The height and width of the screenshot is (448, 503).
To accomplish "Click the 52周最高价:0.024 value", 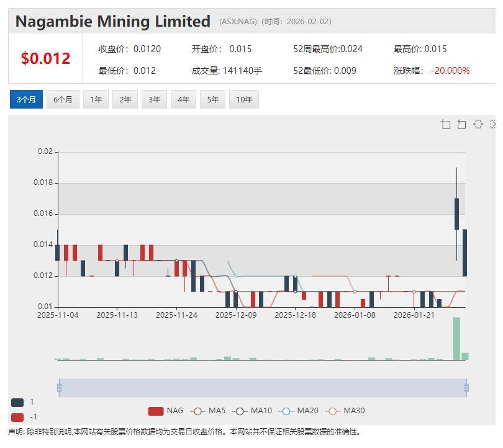I will point(328,49).
